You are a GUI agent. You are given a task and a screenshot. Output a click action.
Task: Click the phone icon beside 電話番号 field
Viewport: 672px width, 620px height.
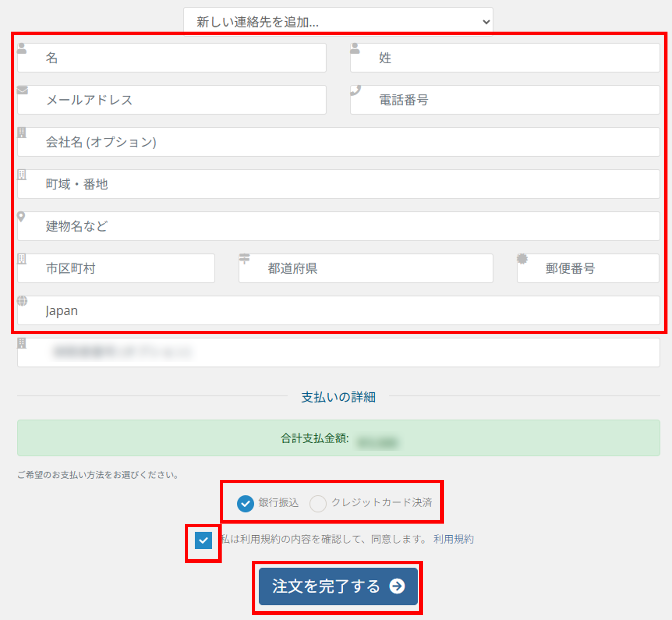pos(356,90)
